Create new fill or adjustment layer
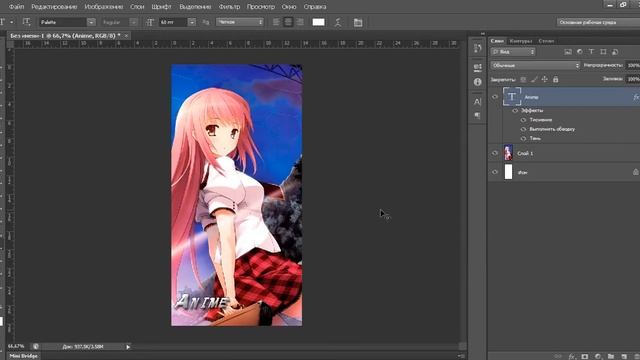Screen dimensions: 640x360 [598, 356]
